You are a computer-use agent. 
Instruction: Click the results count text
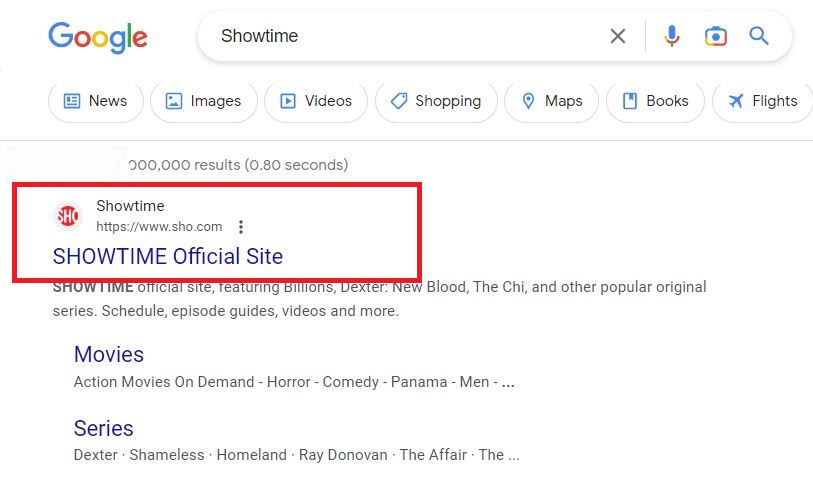[238, 165]
